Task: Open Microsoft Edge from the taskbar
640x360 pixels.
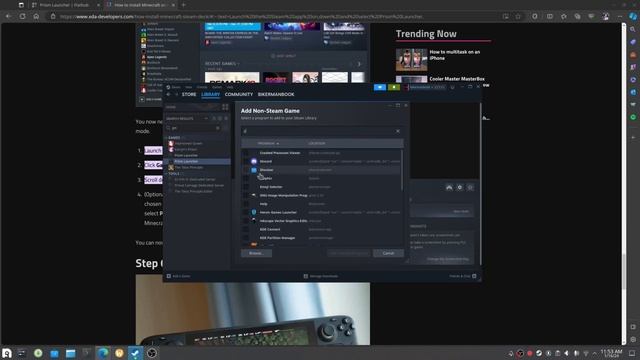Action: [x=103, y=353]
